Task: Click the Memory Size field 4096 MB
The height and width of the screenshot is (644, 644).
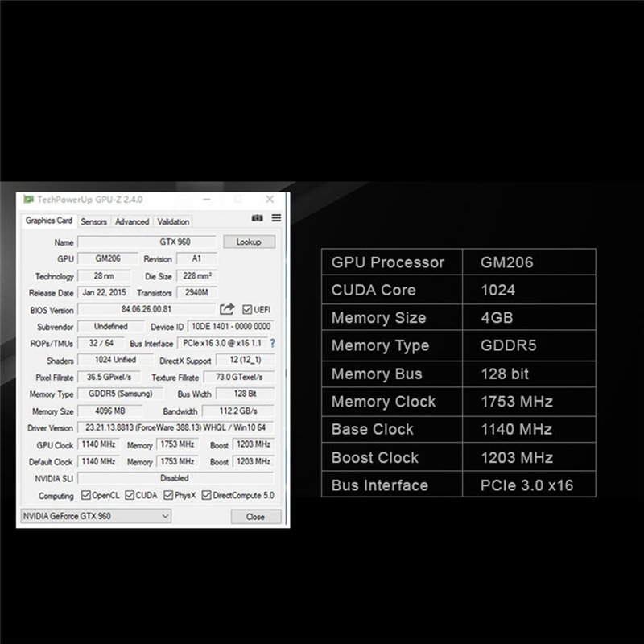Action: pos(110,411)
